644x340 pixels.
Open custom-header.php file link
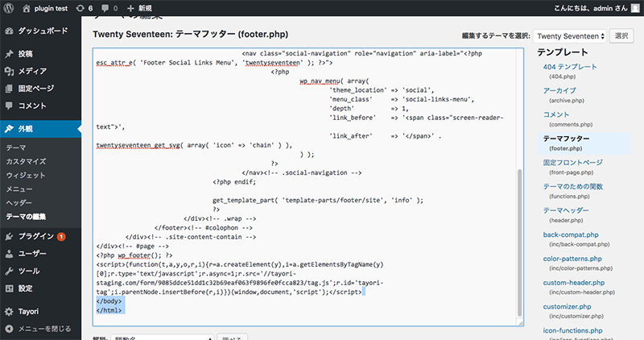click(574, 283)
